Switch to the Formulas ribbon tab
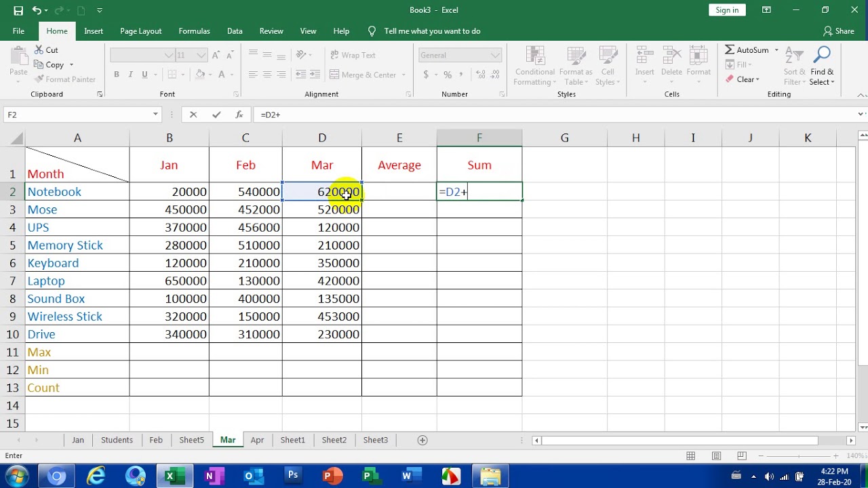 [194, 31]
